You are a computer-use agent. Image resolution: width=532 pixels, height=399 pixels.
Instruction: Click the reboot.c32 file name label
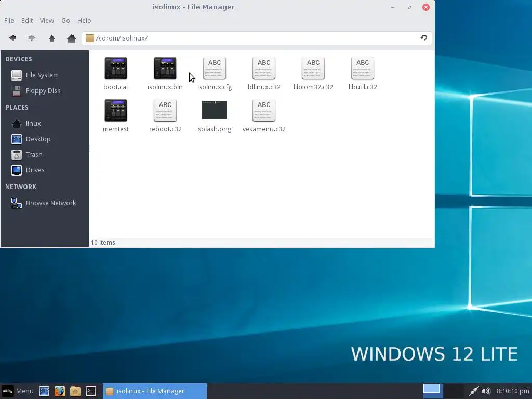point(165,129)
